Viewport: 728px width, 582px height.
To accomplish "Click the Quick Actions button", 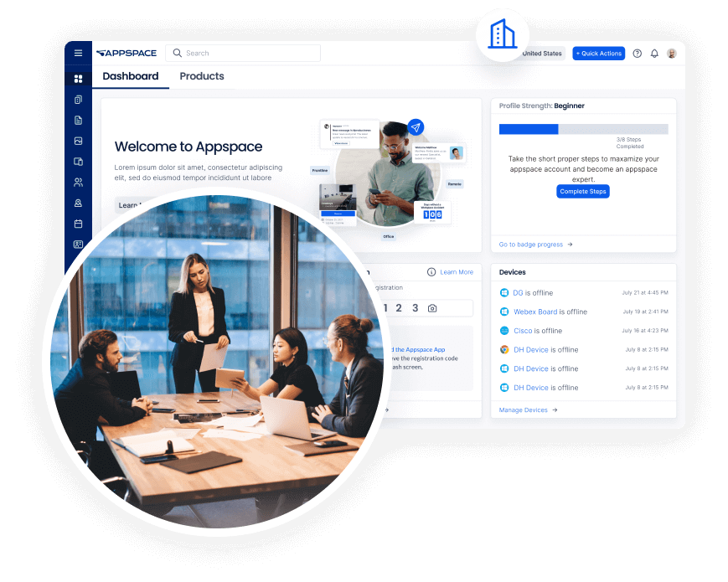I will [598, 54].
